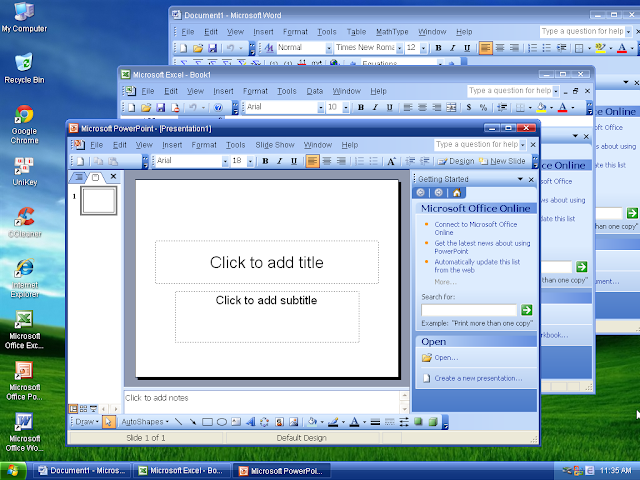Toggle Italic in the PowerPoint toolbar
The width and height of the screenshot is (640, 480).
pyautogui.click(x=280, y=161)
